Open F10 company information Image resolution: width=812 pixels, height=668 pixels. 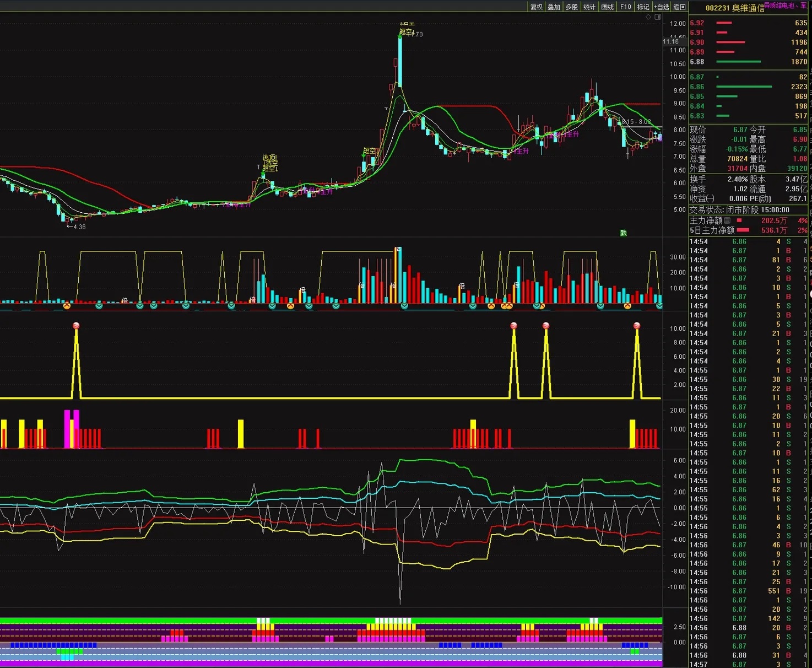[x=626, y=7]
